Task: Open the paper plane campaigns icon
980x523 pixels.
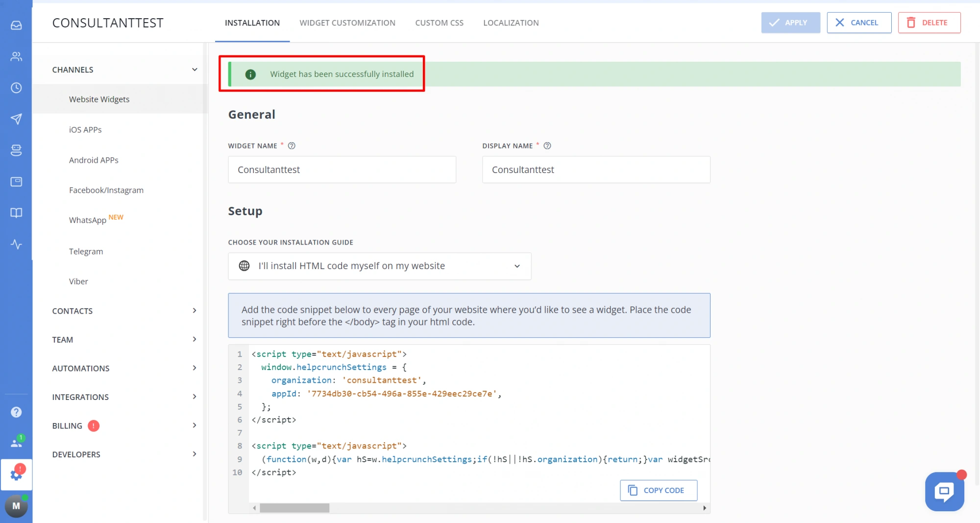Action: point(16,119)
